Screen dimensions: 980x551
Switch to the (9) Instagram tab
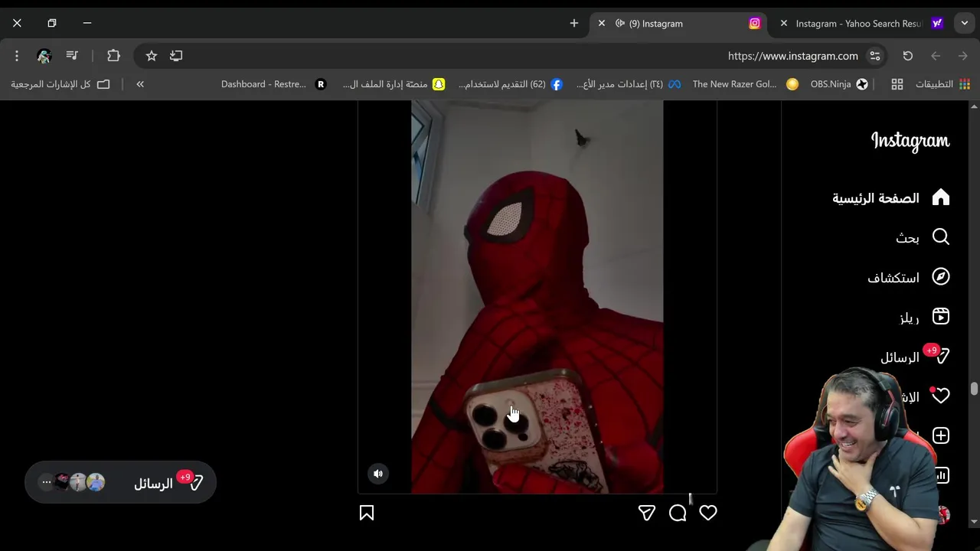[677, 24]
